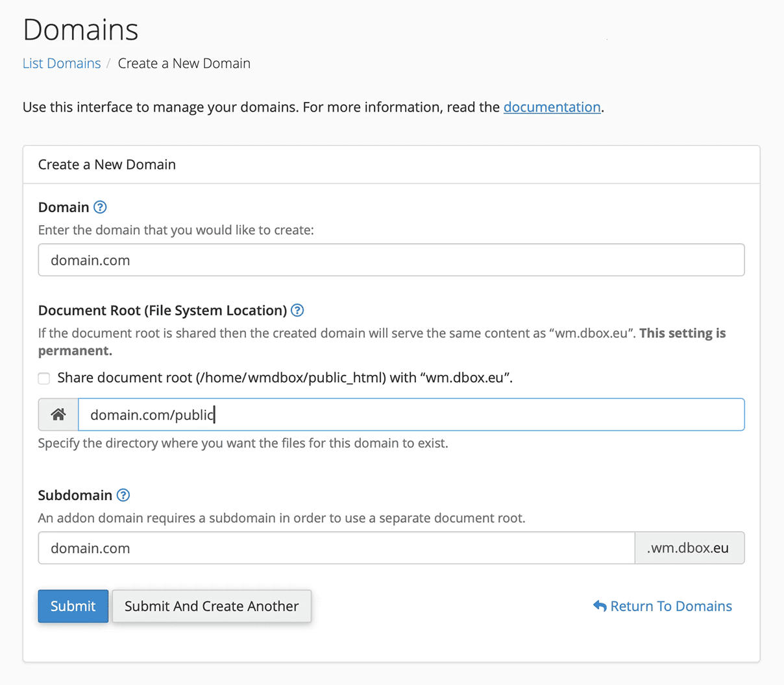The height and width of the screenshot is (685, 784).
Task: Click 'Use this interface to manage your domains' text
Action: 313,107
